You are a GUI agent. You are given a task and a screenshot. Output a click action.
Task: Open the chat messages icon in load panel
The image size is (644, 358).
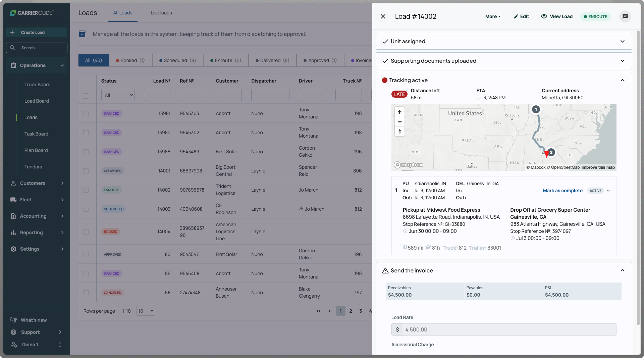625,16
